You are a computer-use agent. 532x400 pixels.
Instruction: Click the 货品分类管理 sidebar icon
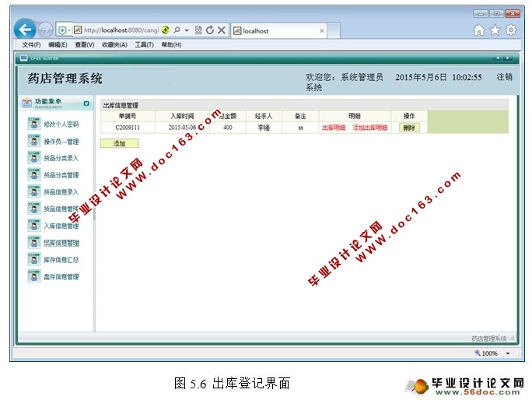[34, 175]
